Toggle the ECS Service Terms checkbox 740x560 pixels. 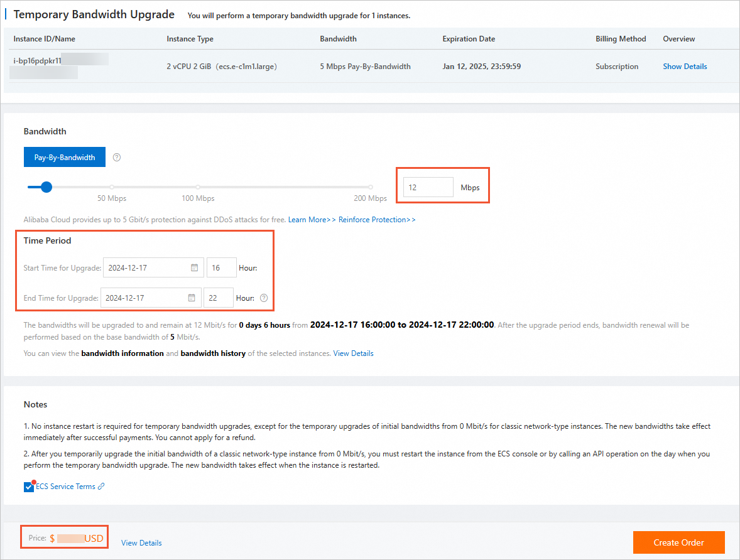[x=29, y=487]
